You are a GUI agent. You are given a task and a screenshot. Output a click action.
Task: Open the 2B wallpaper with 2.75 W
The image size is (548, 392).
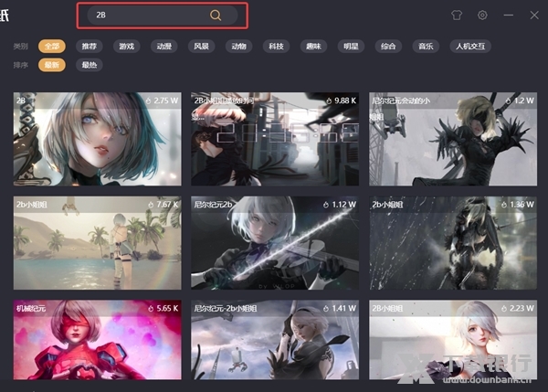pos(97,139)
